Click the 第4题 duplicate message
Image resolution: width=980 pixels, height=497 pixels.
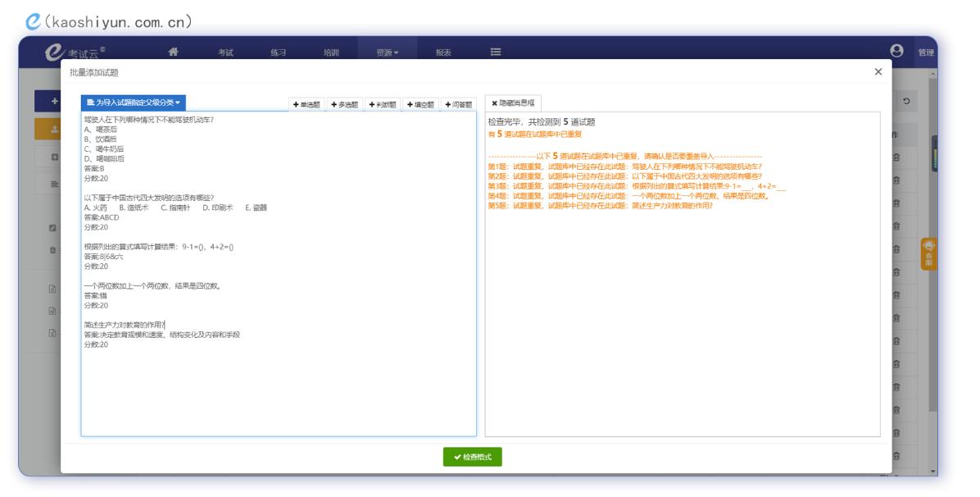(629, 196)
